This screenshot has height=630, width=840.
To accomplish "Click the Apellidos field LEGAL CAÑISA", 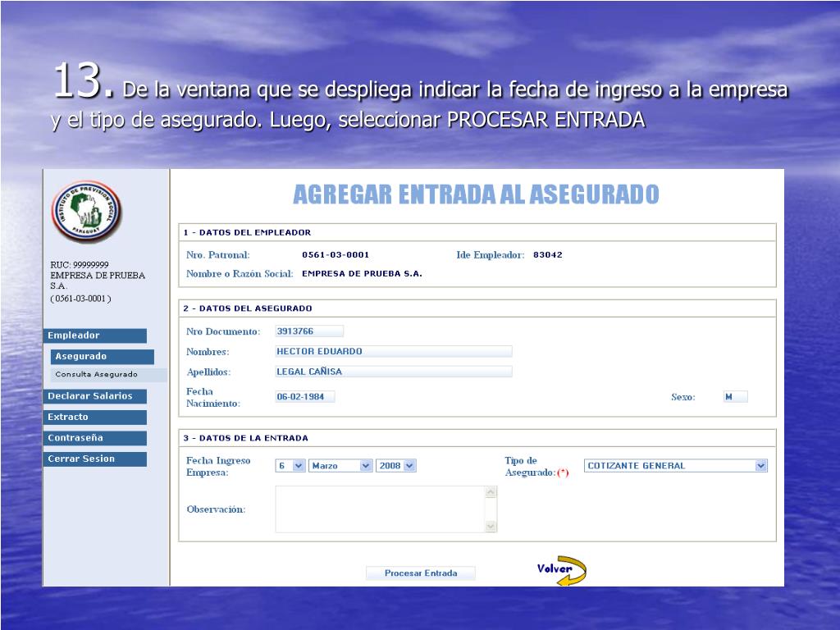I will click(x=394, y=372).
